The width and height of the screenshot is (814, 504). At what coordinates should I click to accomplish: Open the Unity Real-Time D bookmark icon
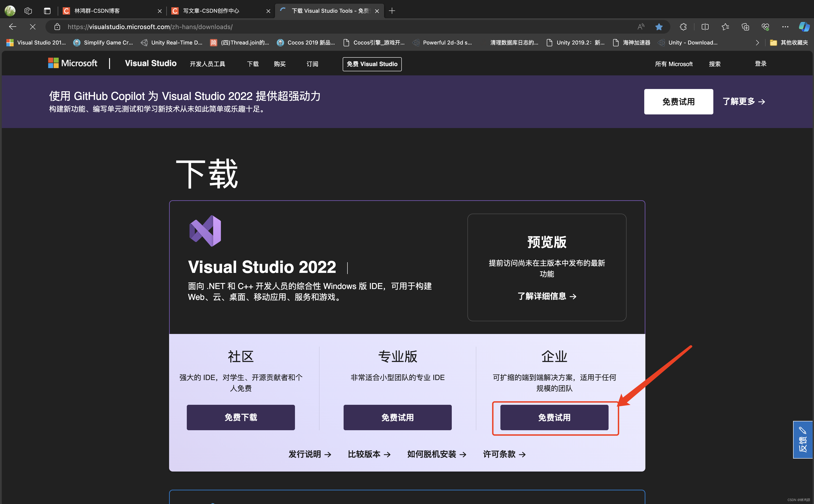(x=144, y=42)
